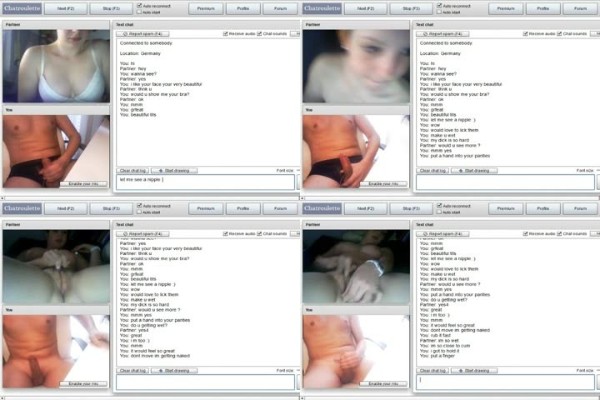Image resolution: width=600 pixels, height=400 pixels.
Task: Click the Chatroulette logo in the top-left window
Action: click(20, 8)
